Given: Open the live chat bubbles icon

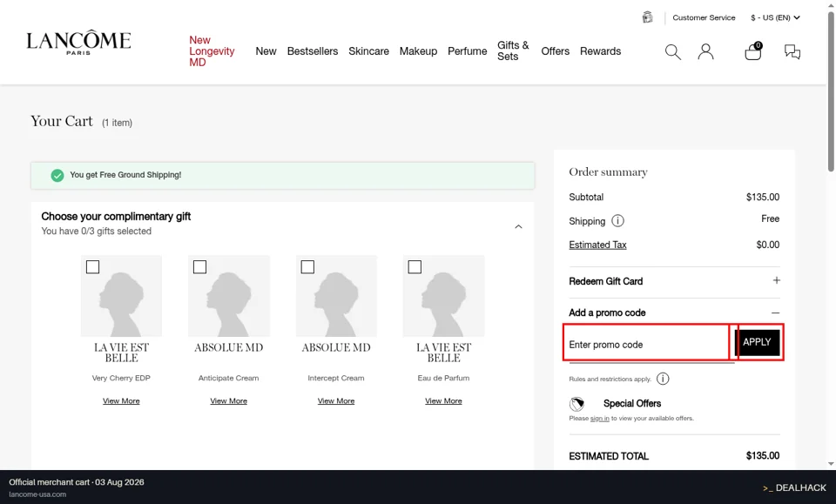Looking at the screenshot, I should [792, 51].
